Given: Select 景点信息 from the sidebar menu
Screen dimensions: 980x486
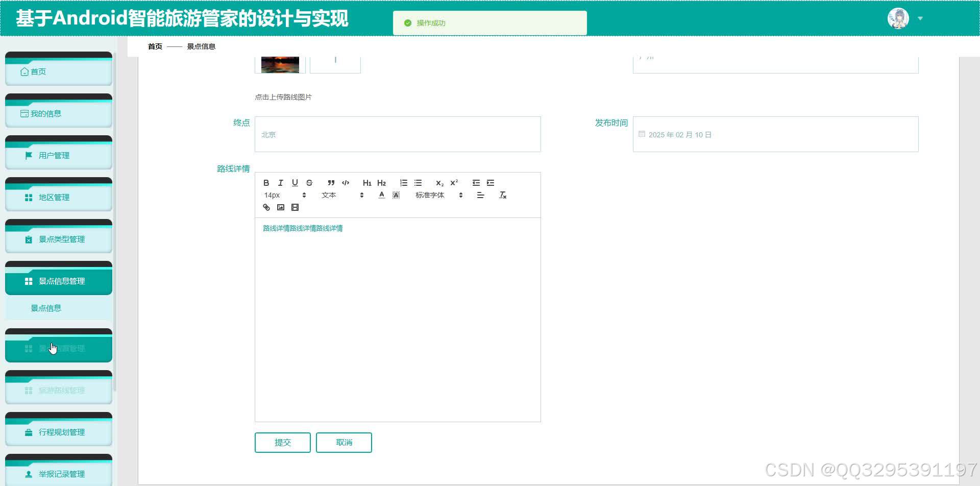Looking at the screenshot, I should pos(46,308).
